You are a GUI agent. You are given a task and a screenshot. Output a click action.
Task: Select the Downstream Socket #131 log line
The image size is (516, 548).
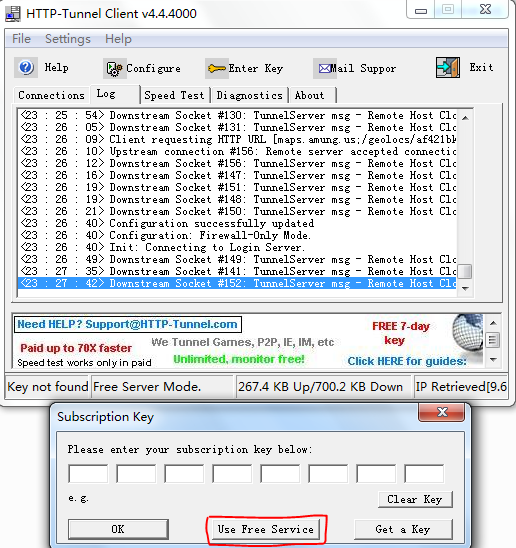pos(237,127)
